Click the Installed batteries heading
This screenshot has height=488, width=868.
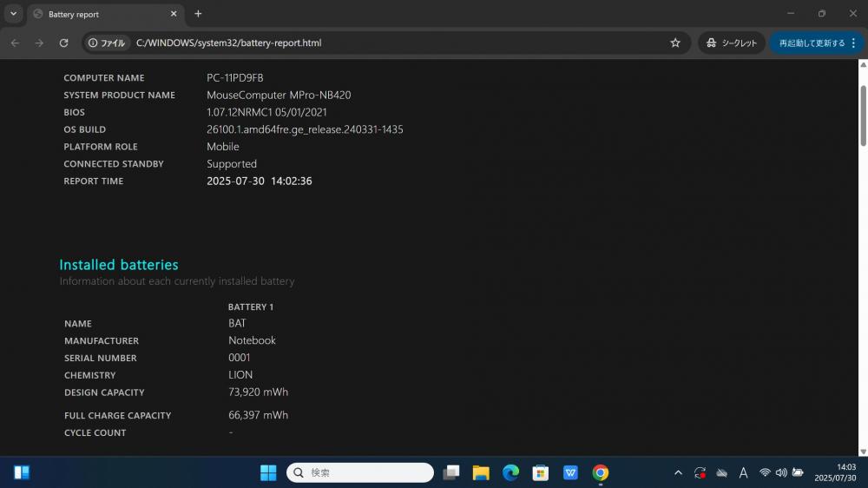(x=119, y=265)
